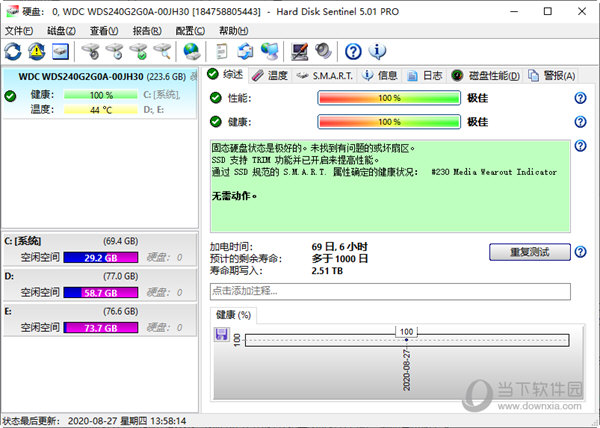Click the floppy save icon on health chart
600x428 pixels.
click(x=222, y=334)
